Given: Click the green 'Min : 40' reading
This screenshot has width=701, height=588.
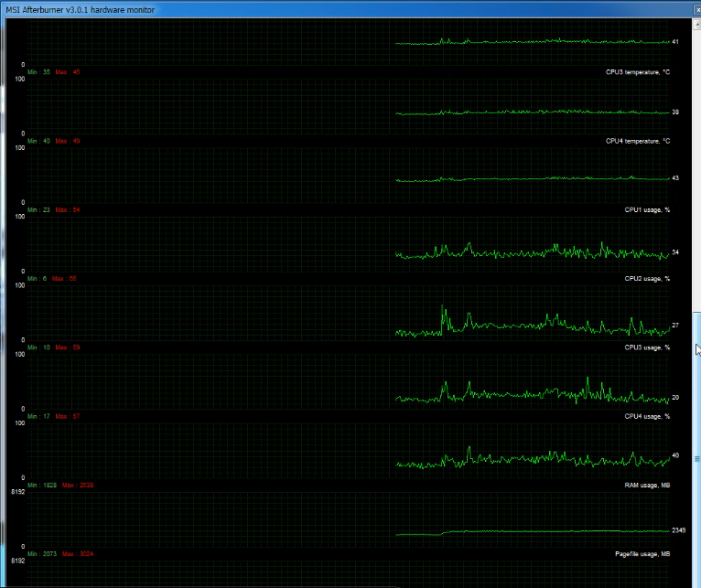Looking at the screenshot, I should [39, 141].
